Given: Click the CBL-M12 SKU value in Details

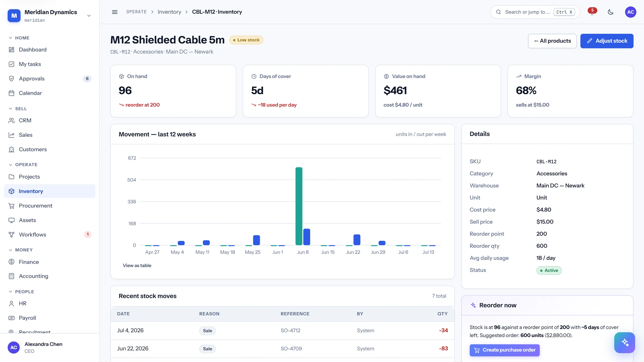Looking at the screenshot, I should (x=546, y=162).
